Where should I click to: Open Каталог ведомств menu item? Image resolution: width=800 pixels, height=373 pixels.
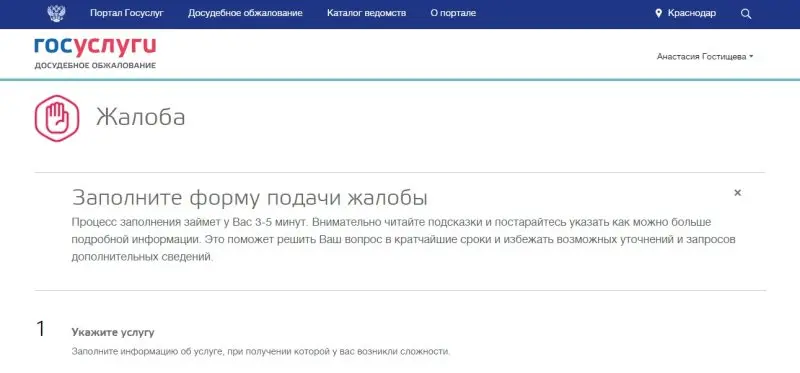pyautogui.click(x=366, y=13)
